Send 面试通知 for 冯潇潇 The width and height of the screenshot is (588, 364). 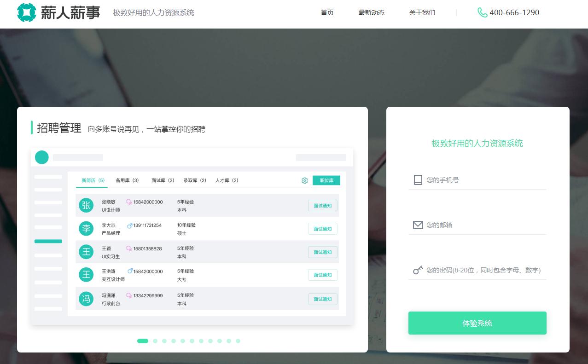pyautogui.click(x=322, y=299)
